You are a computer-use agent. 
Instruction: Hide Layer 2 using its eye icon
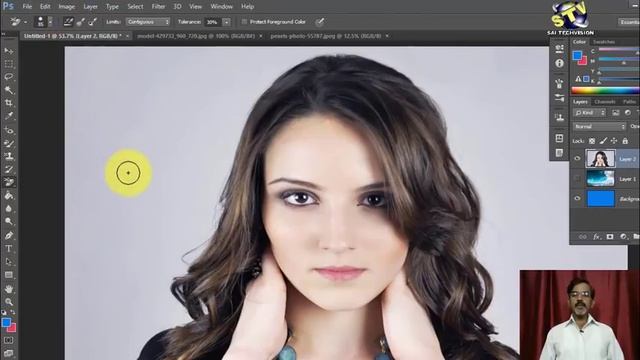point(577,159)
